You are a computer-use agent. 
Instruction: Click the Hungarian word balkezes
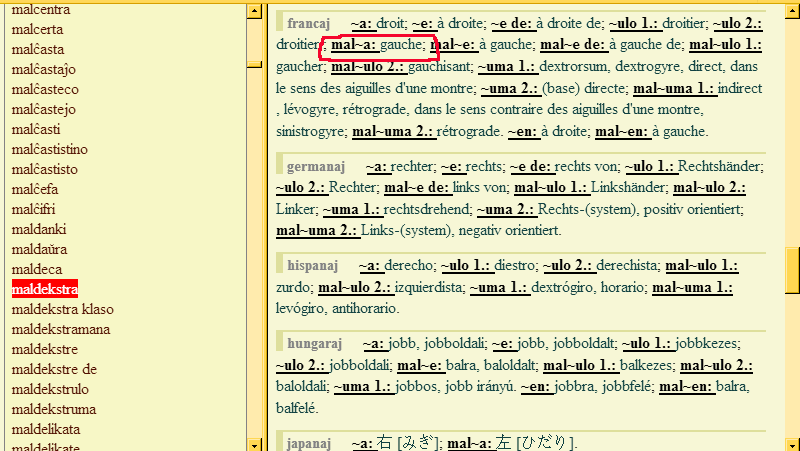coord(646,365)
